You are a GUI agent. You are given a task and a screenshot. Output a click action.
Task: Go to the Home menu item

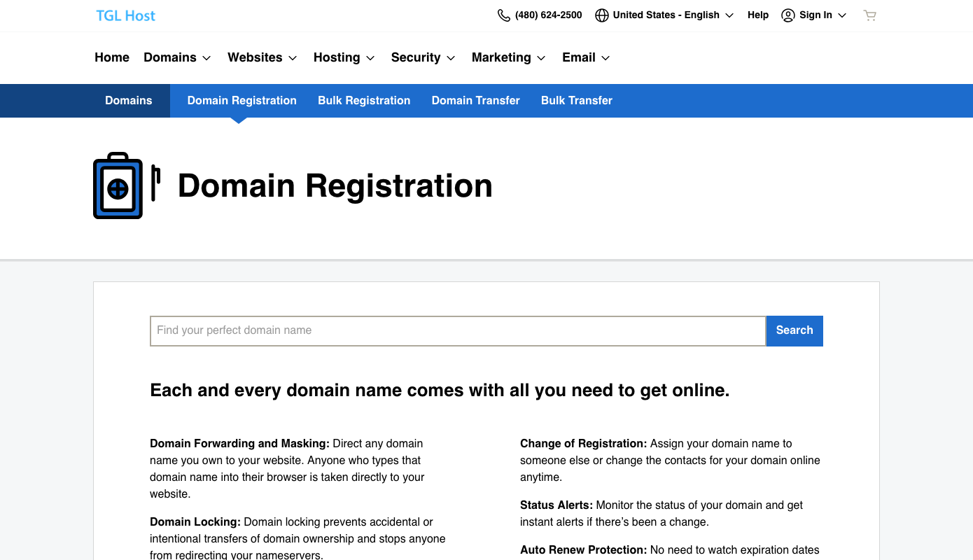112,57
